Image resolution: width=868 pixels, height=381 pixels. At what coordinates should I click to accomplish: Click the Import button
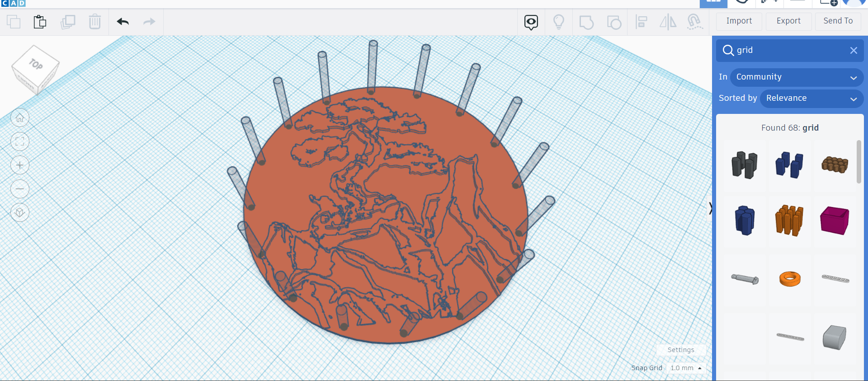[739, 21]
